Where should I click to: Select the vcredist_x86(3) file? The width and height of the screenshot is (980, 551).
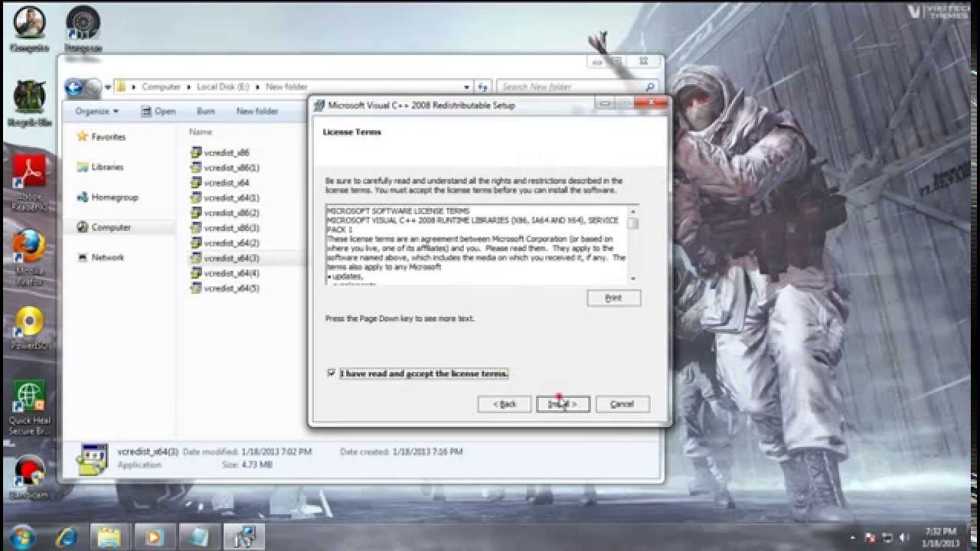point(225,228)
